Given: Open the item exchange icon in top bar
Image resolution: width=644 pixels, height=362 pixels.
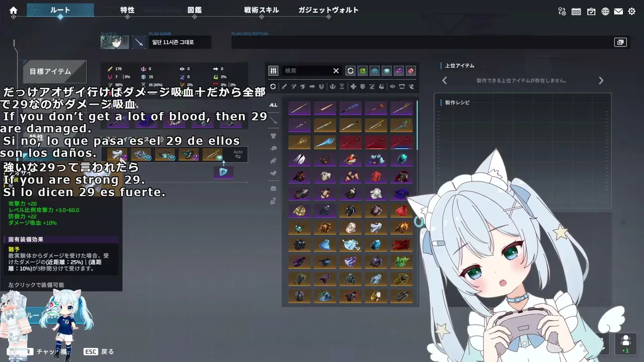Looking at the screenshot, I should [562, 11].
